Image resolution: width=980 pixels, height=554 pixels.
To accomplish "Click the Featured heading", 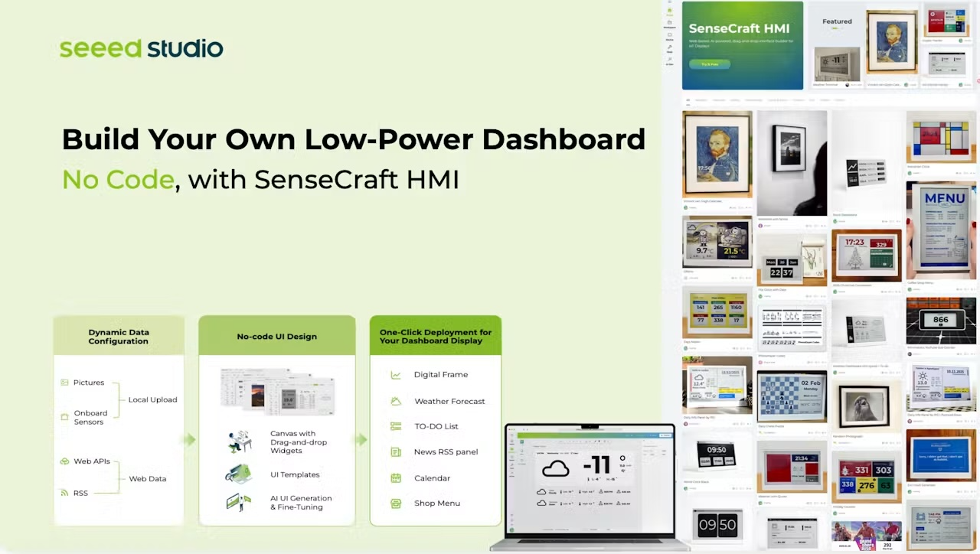I will [837, 21].
